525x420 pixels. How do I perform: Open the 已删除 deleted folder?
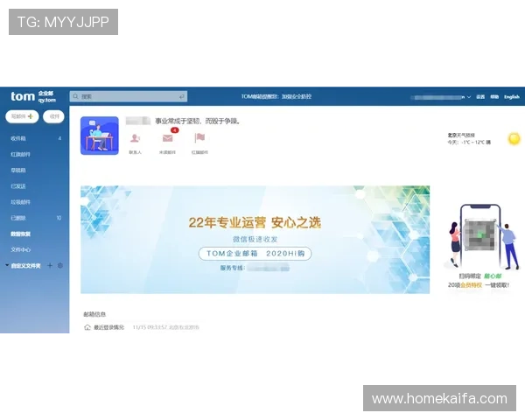18,218
